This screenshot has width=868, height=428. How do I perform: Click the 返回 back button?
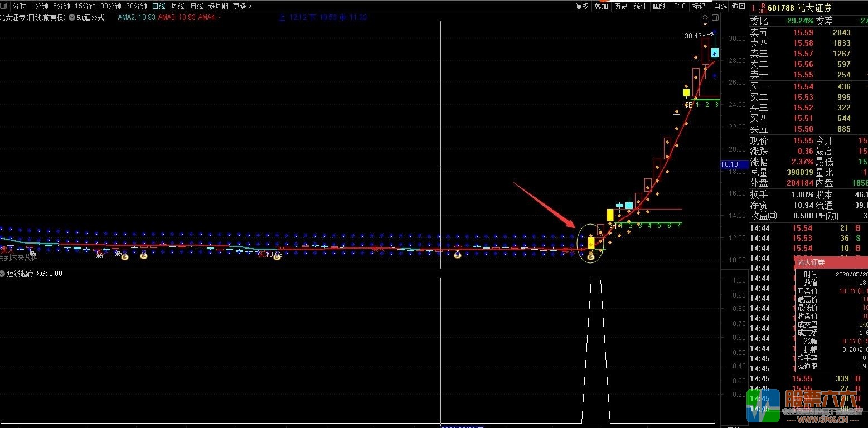click(x=738, y=6)
